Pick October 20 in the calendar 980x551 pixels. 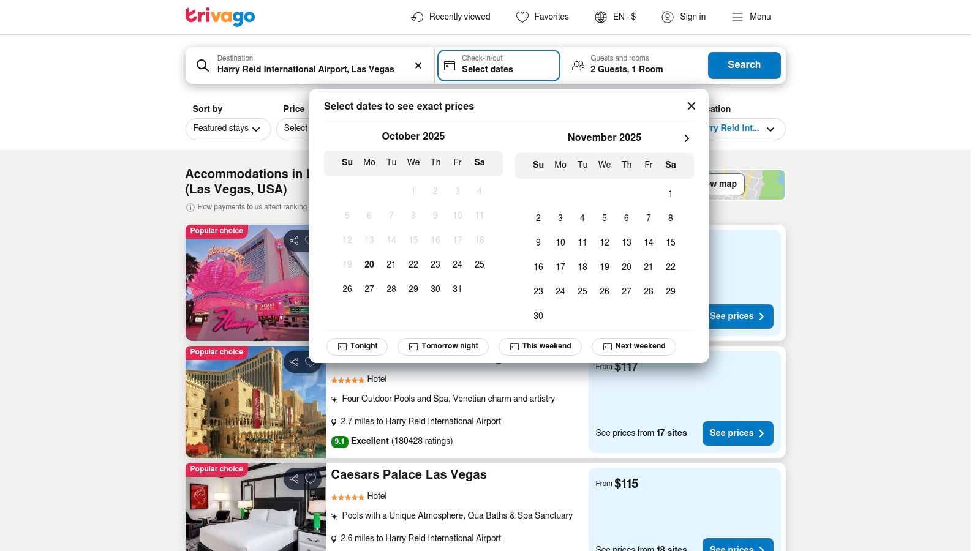[369, 264]
